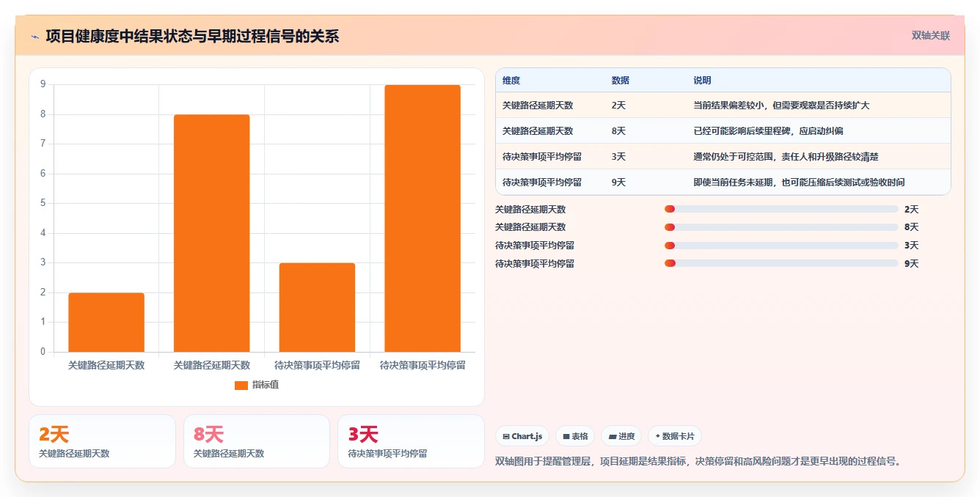Open the Chart.js chip
980x497 pixels.
[x=523, y=436]
